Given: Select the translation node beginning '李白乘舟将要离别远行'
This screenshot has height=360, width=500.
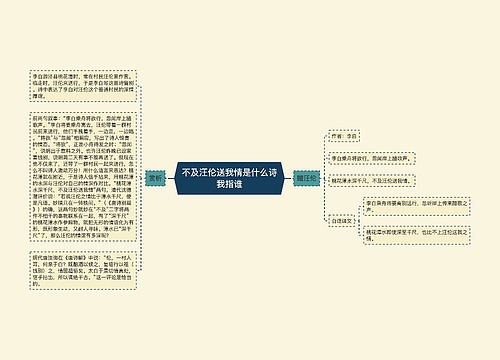Looking at the screenshot, I should click(417, 206).
